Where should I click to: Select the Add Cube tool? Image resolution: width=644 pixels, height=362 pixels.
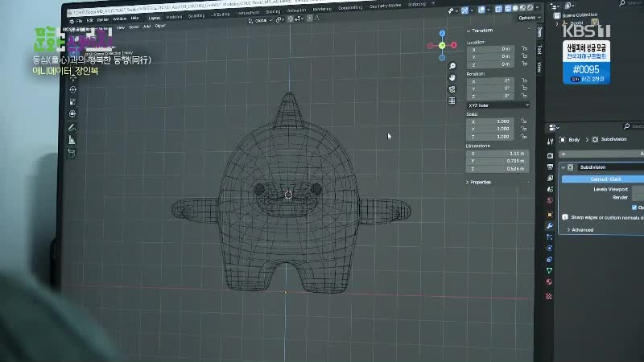point(72,154)
